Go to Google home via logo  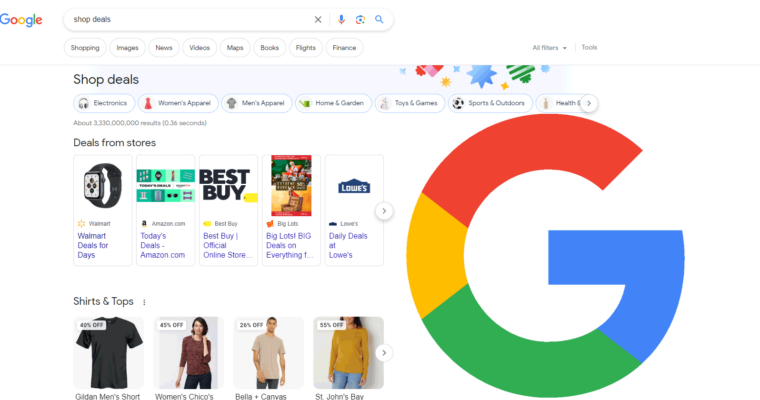22,20
